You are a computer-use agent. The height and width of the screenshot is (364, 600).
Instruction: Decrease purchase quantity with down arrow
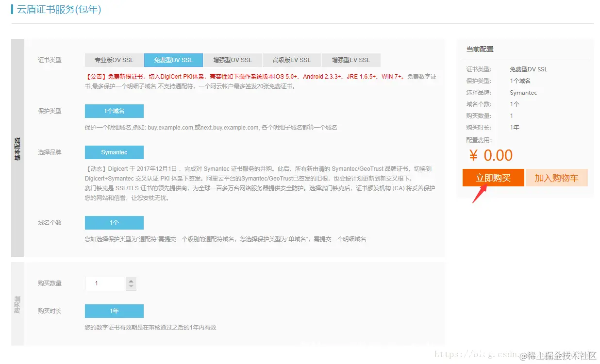click(131, 287)
